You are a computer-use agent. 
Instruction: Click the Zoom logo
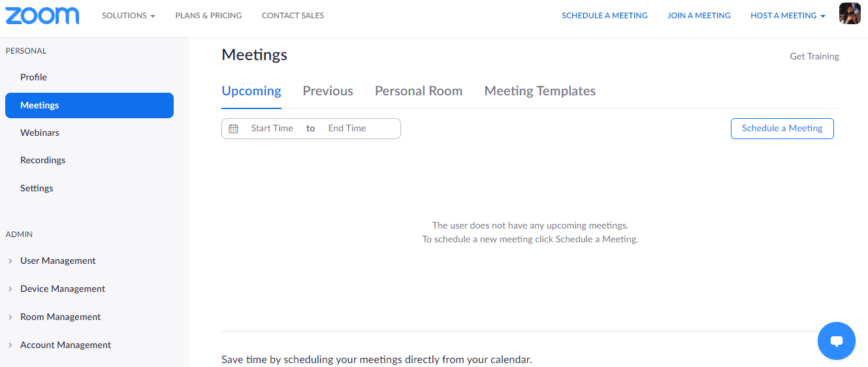pyautogui.click(x=42, y=16)
